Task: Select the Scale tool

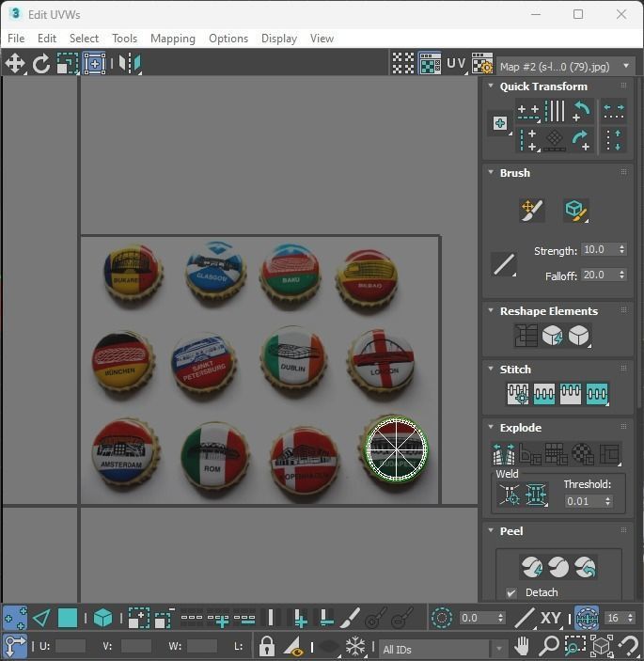Action: [x=68, y=64]
